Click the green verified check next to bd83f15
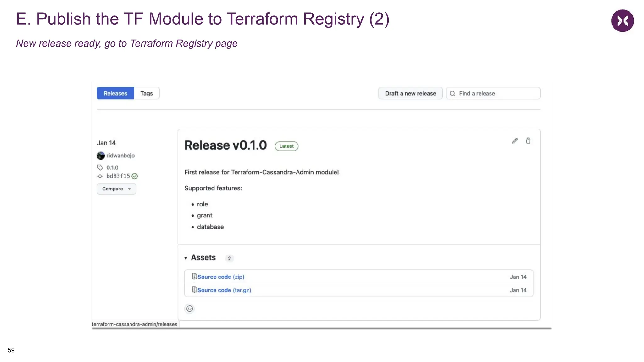644x362 pixels. click(135, 176)
